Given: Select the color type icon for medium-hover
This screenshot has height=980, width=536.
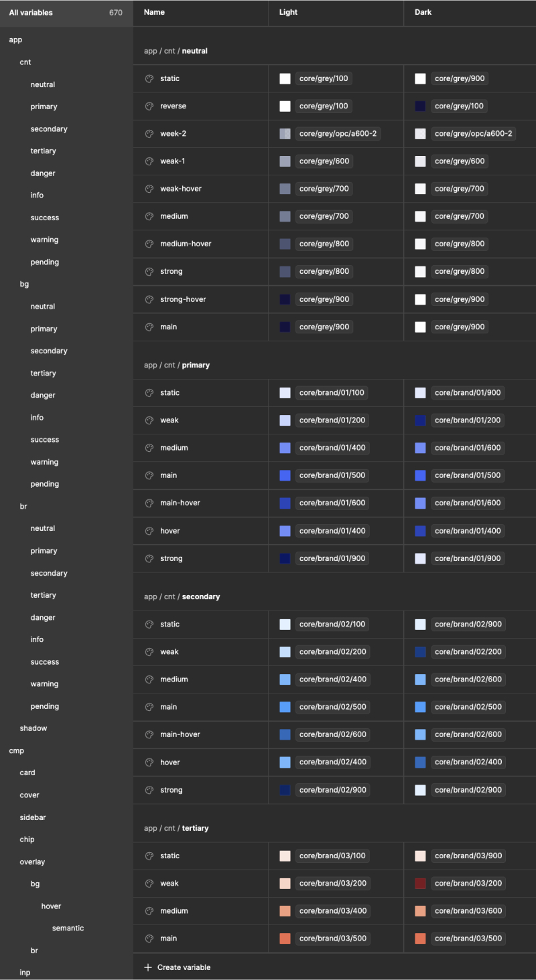Looking at the screenshot, I should click(149, 244).
